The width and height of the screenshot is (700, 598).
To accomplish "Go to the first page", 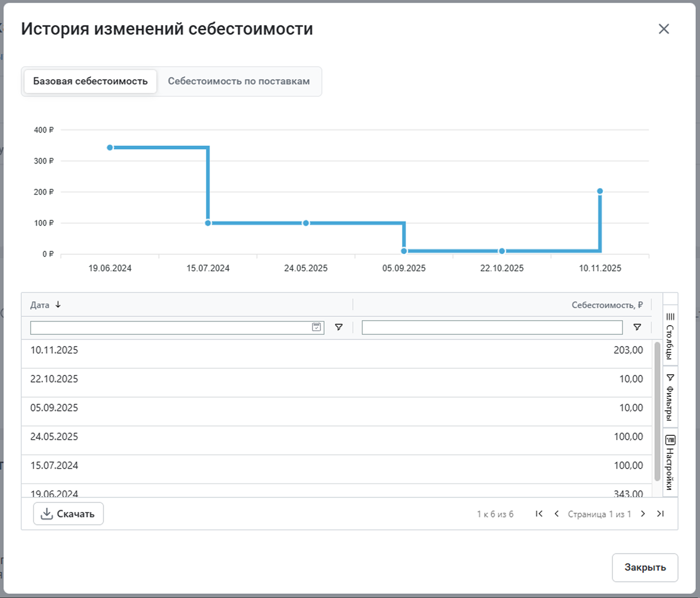I will point(539,514).
